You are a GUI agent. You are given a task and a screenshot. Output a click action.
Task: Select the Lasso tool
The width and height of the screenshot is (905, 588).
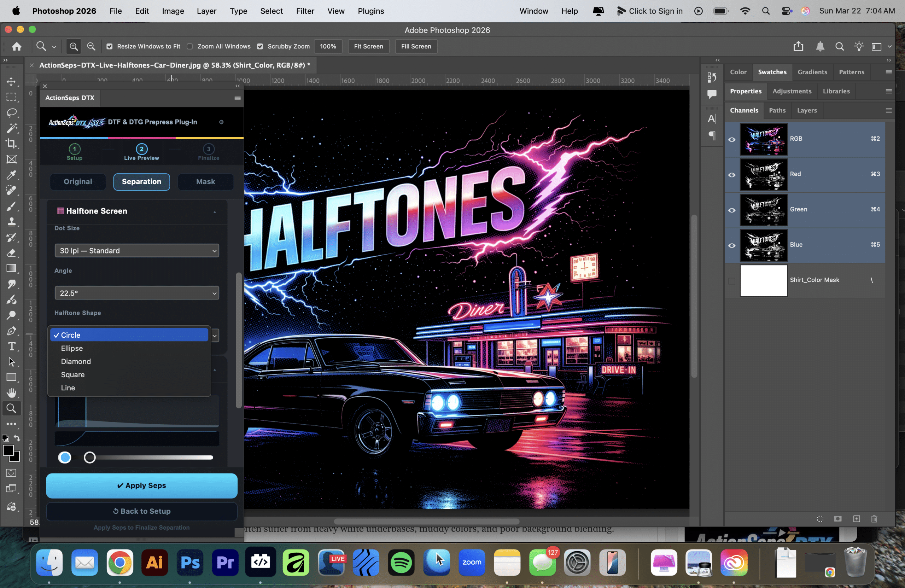pos(11,112)
